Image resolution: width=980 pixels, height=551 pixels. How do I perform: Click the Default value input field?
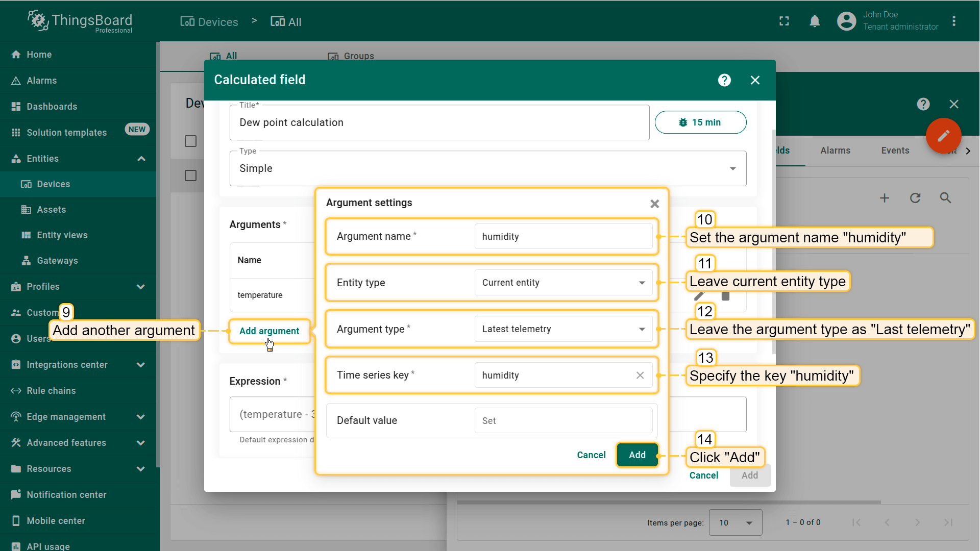tap(563, 421)
